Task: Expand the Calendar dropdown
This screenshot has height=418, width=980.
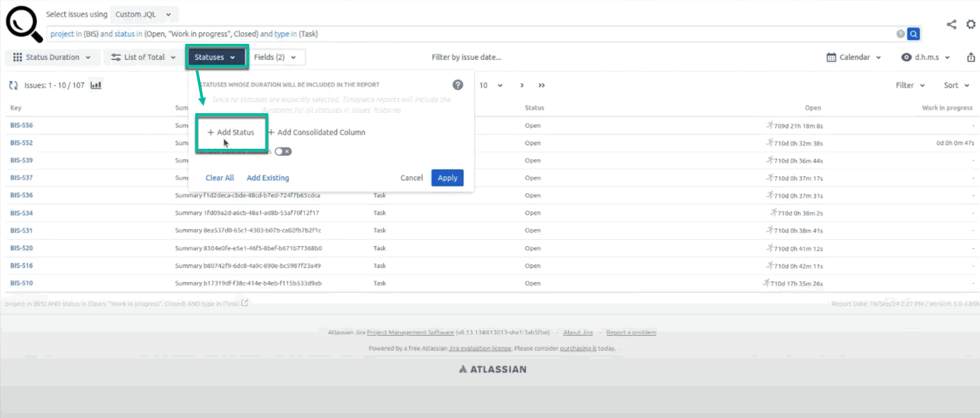Action: [854, 57]
